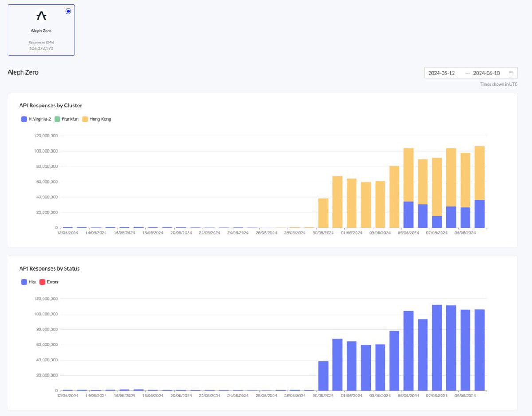Screen dimensions: 532x416
Task: Expand the date range selector via calendar control
Action: coord(512,73)
